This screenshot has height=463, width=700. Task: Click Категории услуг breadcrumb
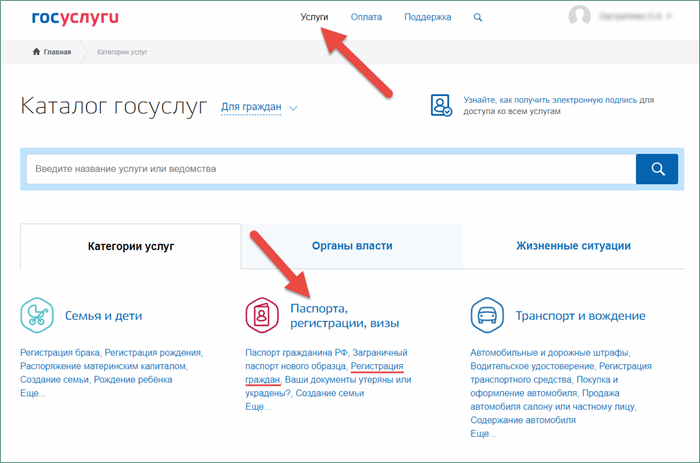coord(122,52)
